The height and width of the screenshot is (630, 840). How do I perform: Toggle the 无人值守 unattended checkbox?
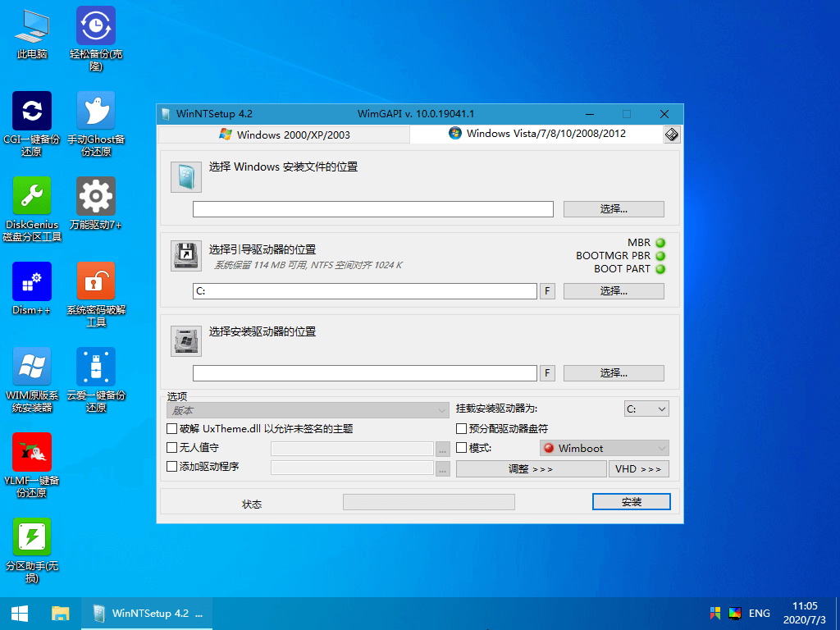click(x=171, y=448)
